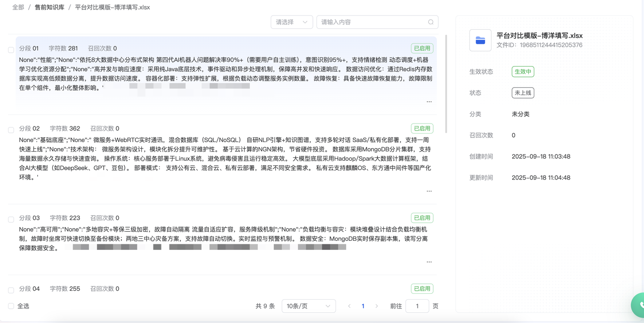Screen dimensions: 644x323
Task: Open more options for segment 03
Action: [x=429, y=262]
